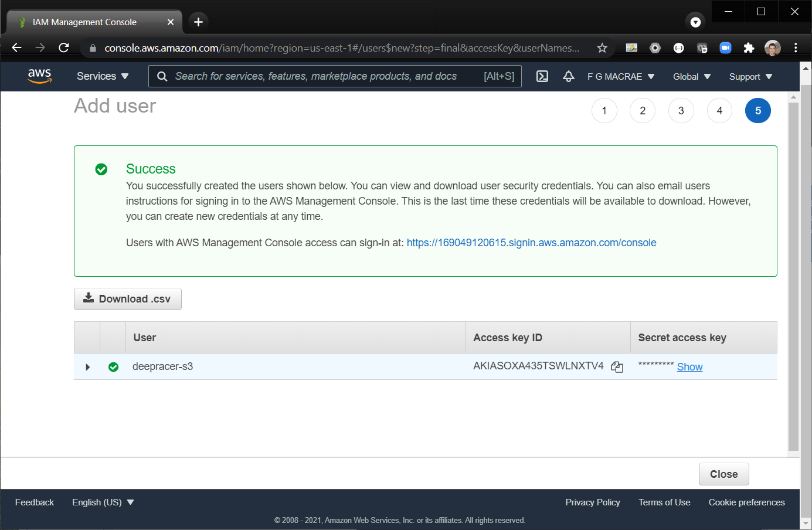Select access key AKIASOXA435TSWLNXTV4 text

click(538, 366)
